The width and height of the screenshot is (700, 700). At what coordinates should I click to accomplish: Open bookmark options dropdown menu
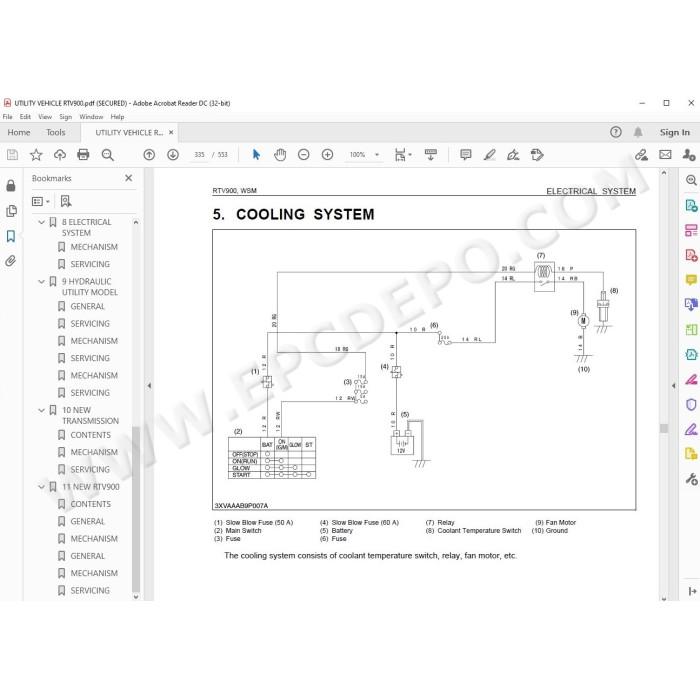(41, 202)
